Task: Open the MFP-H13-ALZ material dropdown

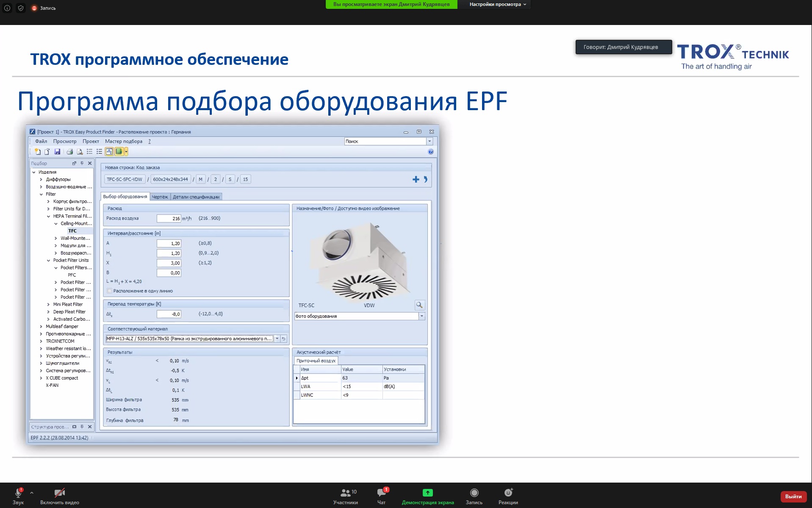Action: tap(277, 339)
